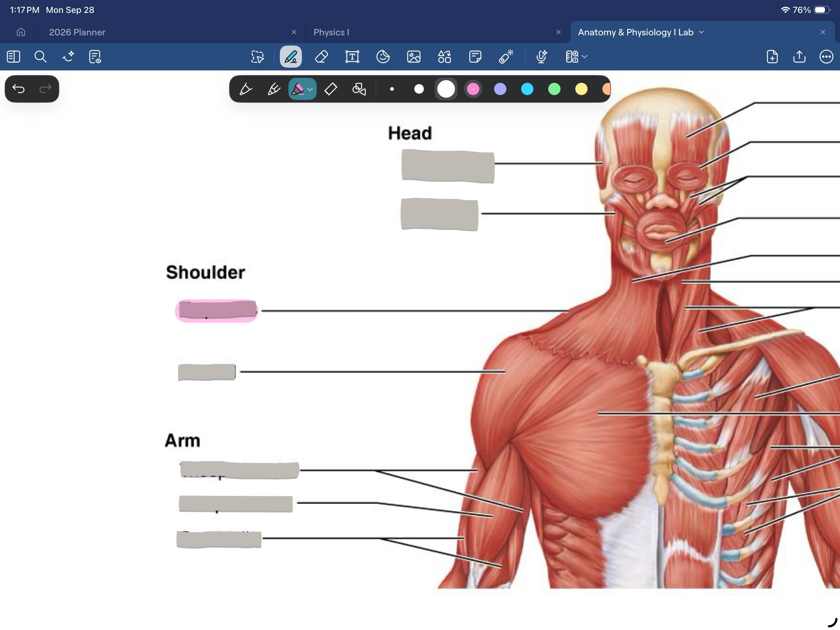The height and width of the screenshot is (630, 840).
Task: Toggle the sidebar panel icon
Action: coord(14,57)
